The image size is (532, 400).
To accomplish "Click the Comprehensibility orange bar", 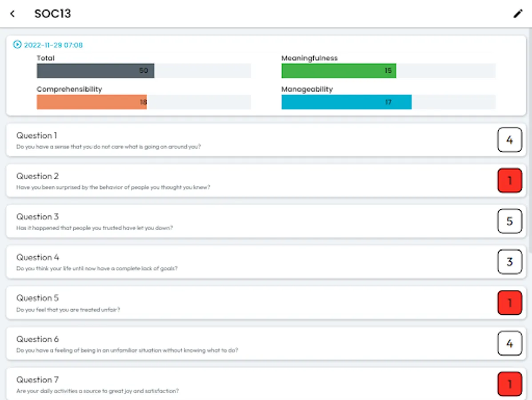I will (91, 102).
